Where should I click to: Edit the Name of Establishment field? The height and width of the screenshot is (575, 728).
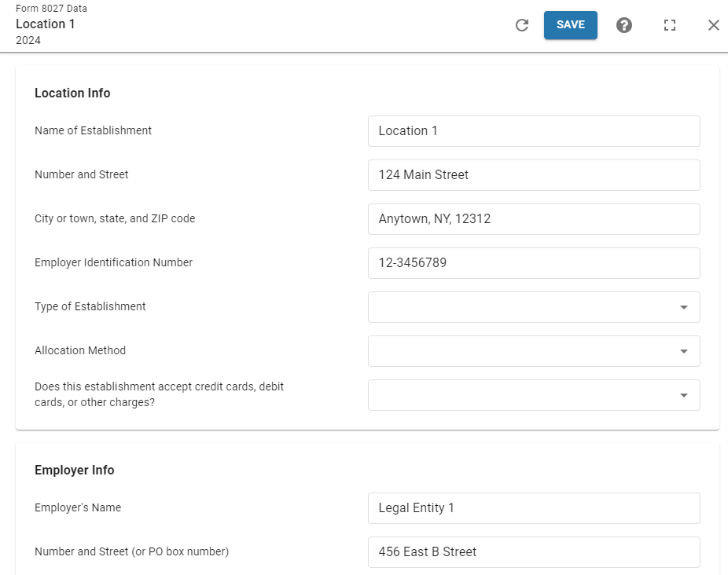tap(534, 131)
